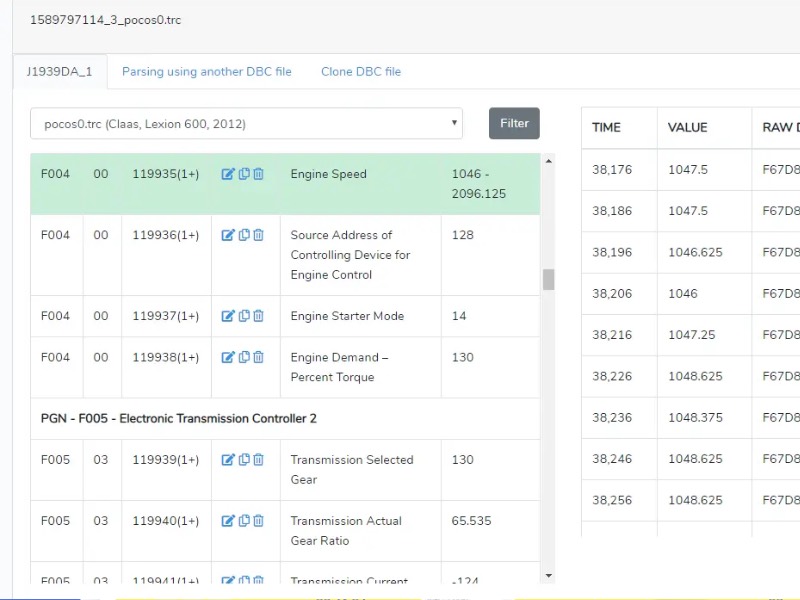800x600 pixels.
Task: Click copy icon for Engine Speed row
Action: click(x=244, y=174)
